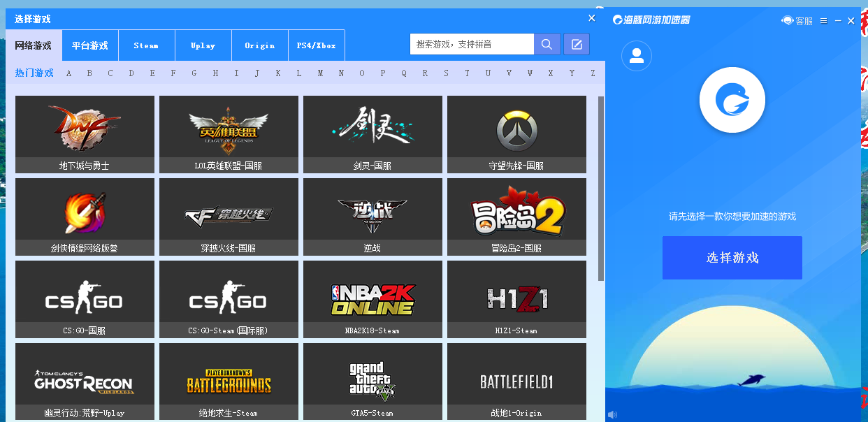868x422 pixels.
Task: Filter games by letter D
Action: (x=131, y=73)
